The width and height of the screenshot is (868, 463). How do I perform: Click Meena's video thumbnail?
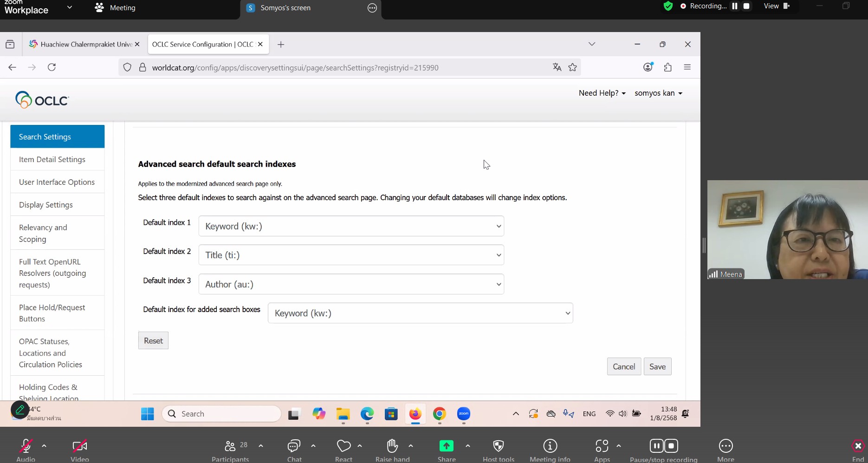point(788,229)
